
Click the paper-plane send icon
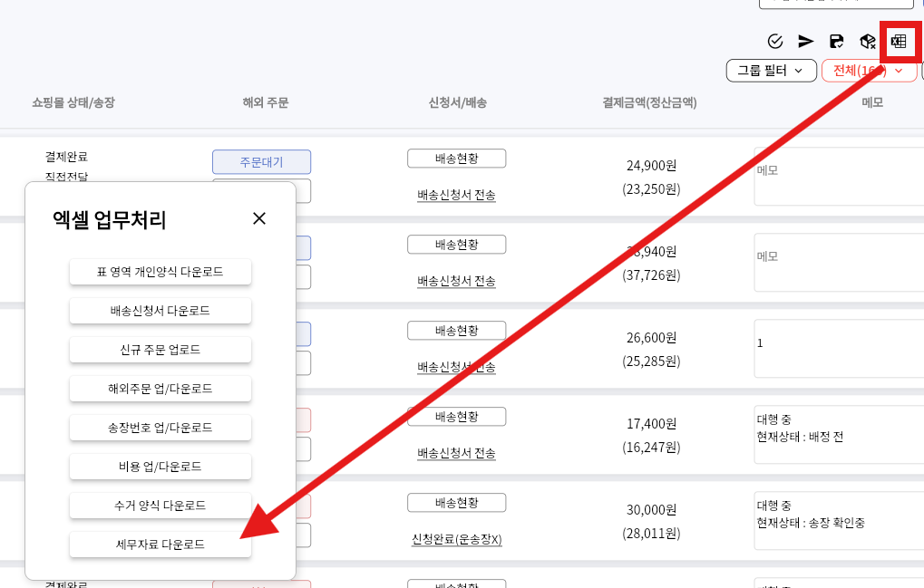[x=805, y=41]
